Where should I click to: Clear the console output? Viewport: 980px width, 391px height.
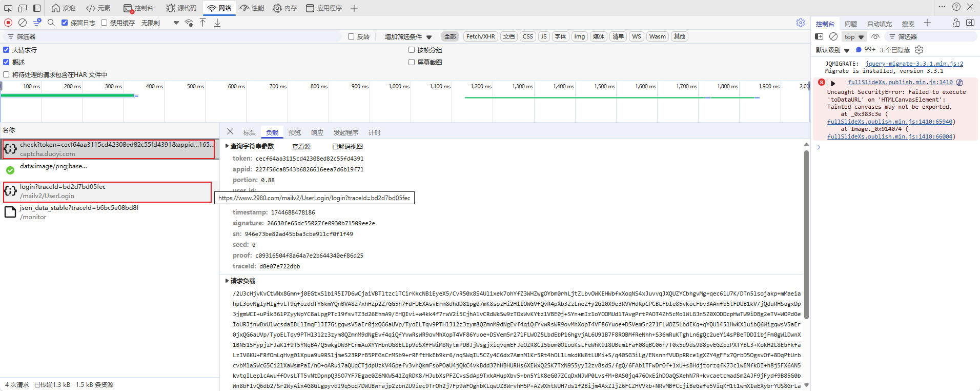click(833, 36)
